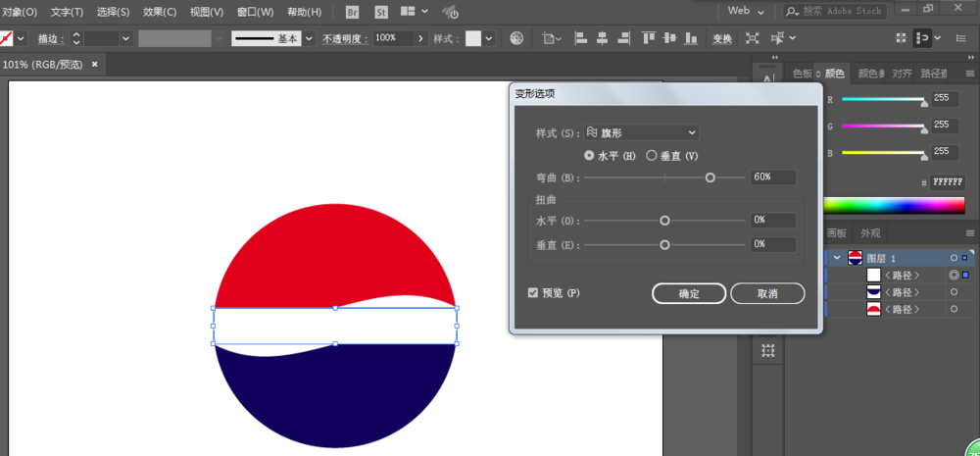Click the 不透明度 label link
The height and width of the screenshot is (456, 980).
346,39
